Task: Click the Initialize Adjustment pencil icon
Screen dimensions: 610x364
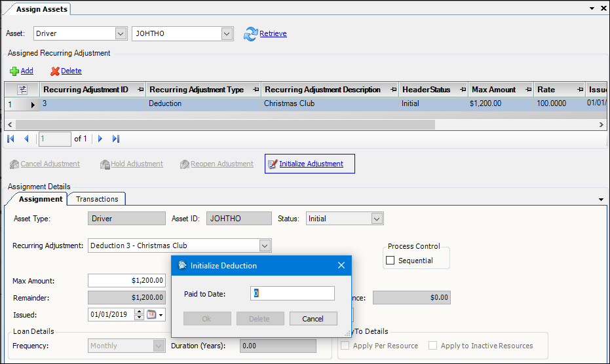Action: tap(273, 164)
